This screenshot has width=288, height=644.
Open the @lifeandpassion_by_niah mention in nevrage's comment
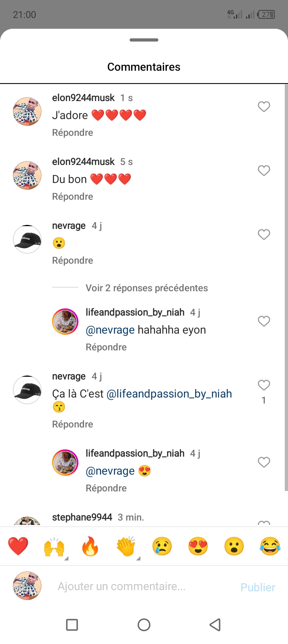pos(169,394)
